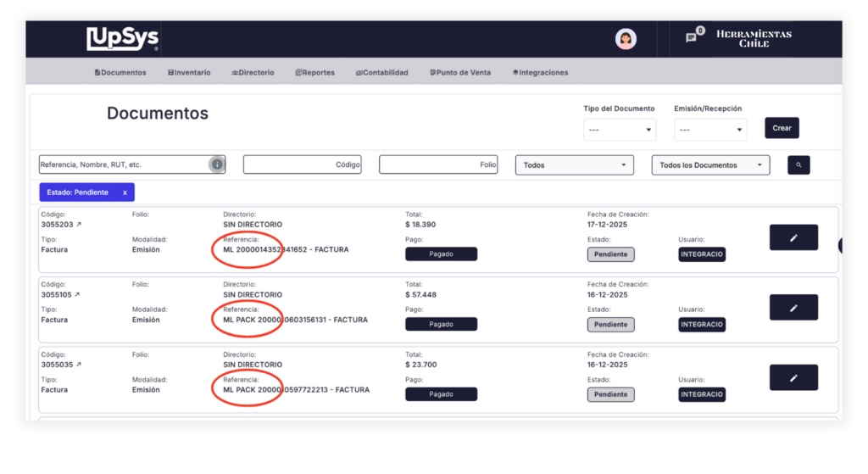
Task: Click the user avatar profile icon
Action: pyautogui.click(x=626, y=39)
